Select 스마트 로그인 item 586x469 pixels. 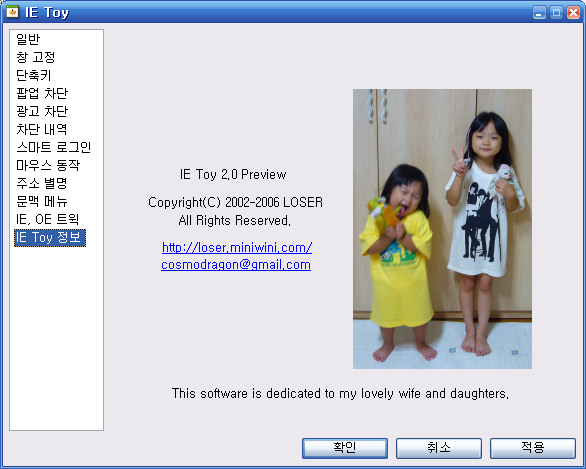53,147
